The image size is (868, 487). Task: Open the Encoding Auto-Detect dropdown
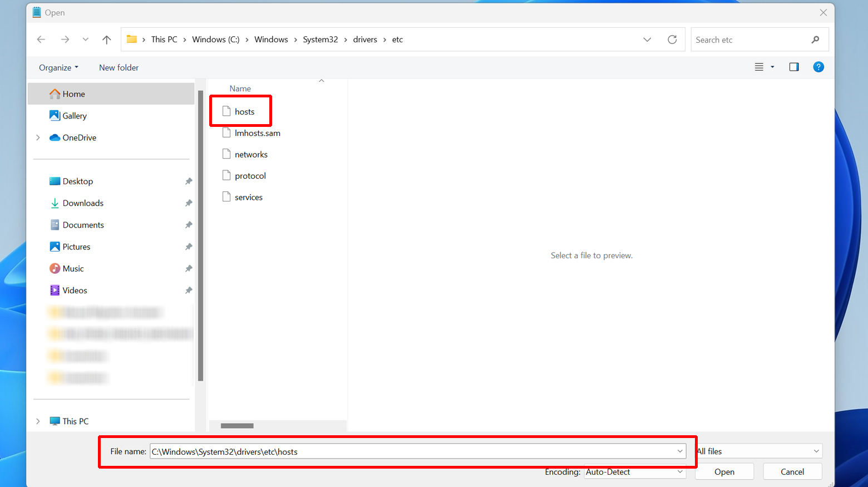tap(634, 472)
